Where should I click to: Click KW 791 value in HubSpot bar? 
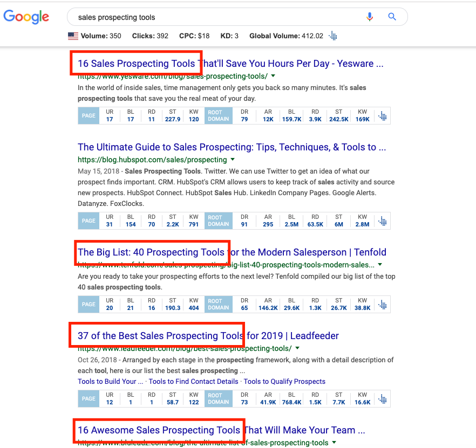194,225
